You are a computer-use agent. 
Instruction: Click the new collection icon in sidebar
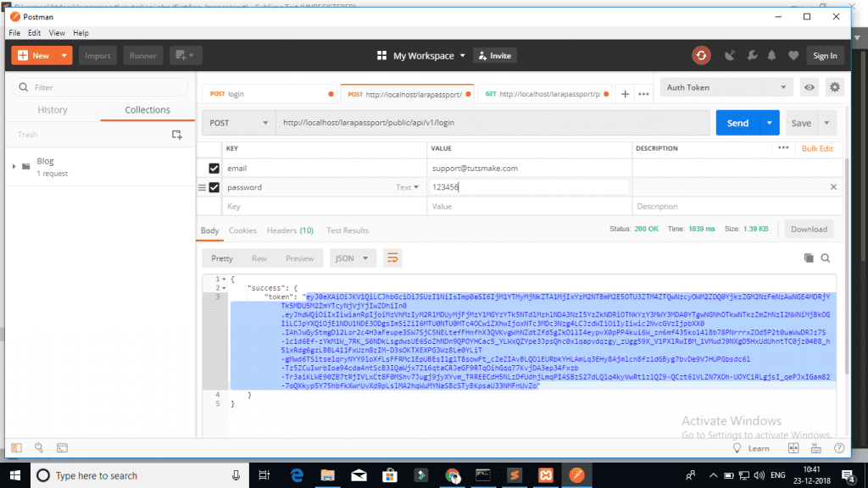177,135
